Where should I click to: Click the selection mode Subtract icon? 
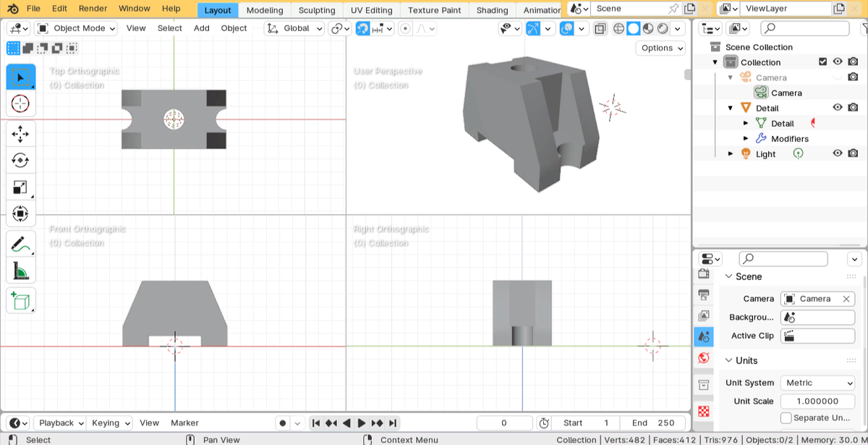click(x=43, y=48)
